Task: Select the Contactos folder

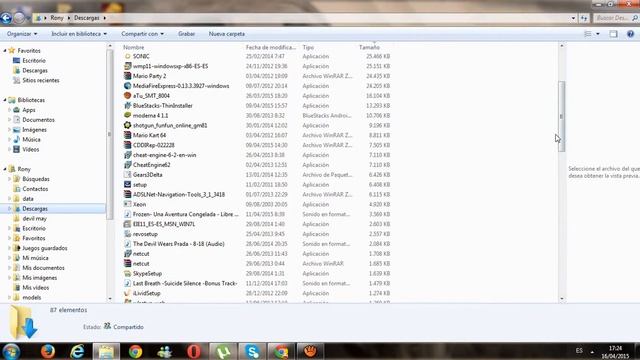Action: 35,189
